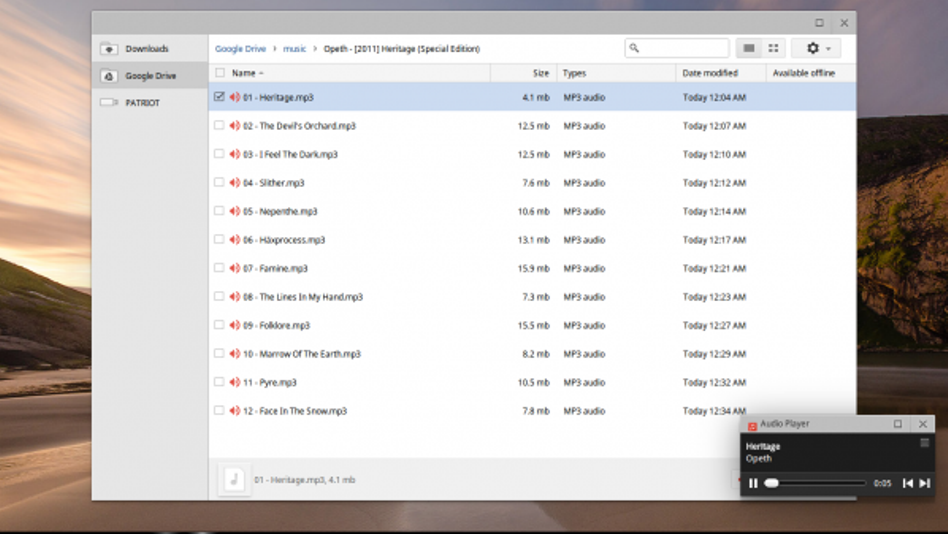Toggle the Audio Player playlist icon
This screenshot has height=534, width=948.
pyautogui.click(x=924, y=443)
